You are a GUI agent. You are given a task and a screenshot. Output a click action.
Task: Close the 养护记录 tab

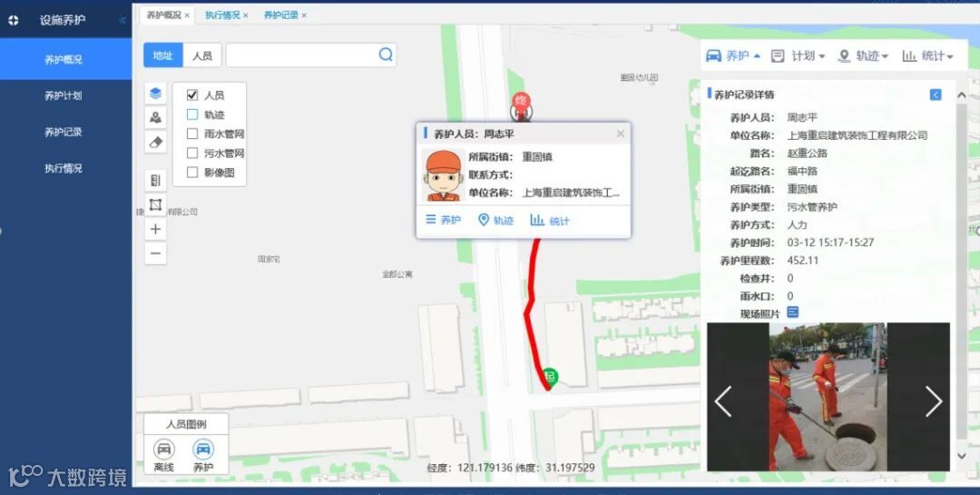(304, 15)
